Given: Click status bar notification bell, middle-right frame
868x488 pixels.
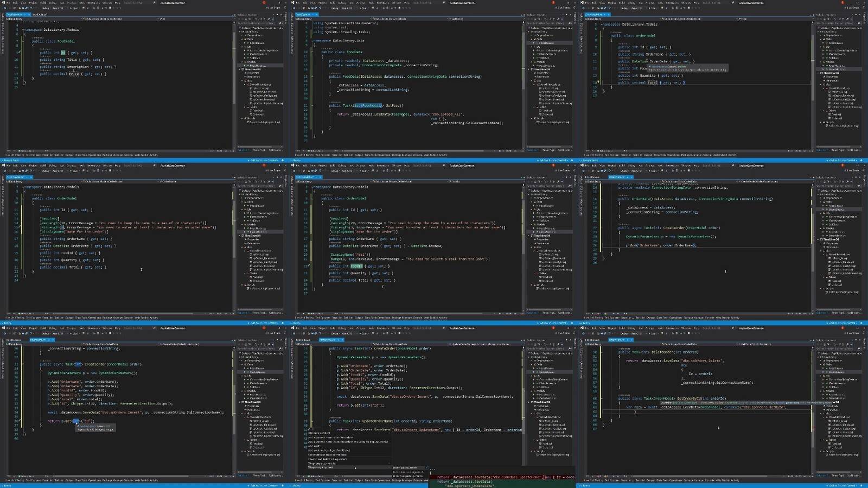Looking at the screenshot, I should tap(861, 323).
